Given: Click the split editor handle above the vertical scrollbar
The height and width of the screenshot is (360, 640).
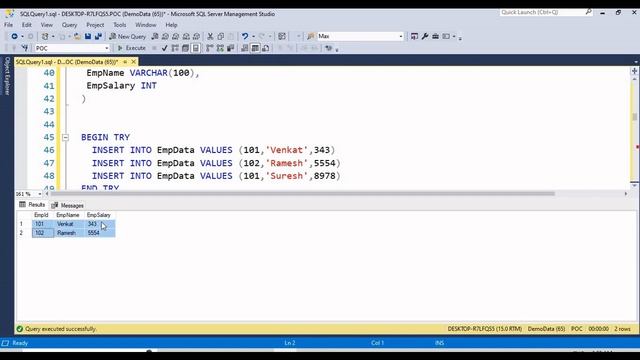Looking at the screenshot, I should [634, 71].
